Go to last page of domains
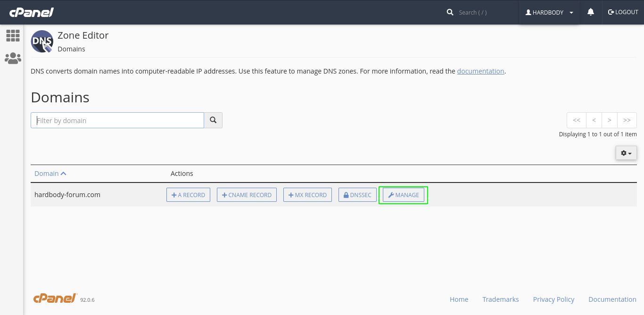Image resolution: width=644 pixels, height=315 pixels. click(x=627, y=120)
